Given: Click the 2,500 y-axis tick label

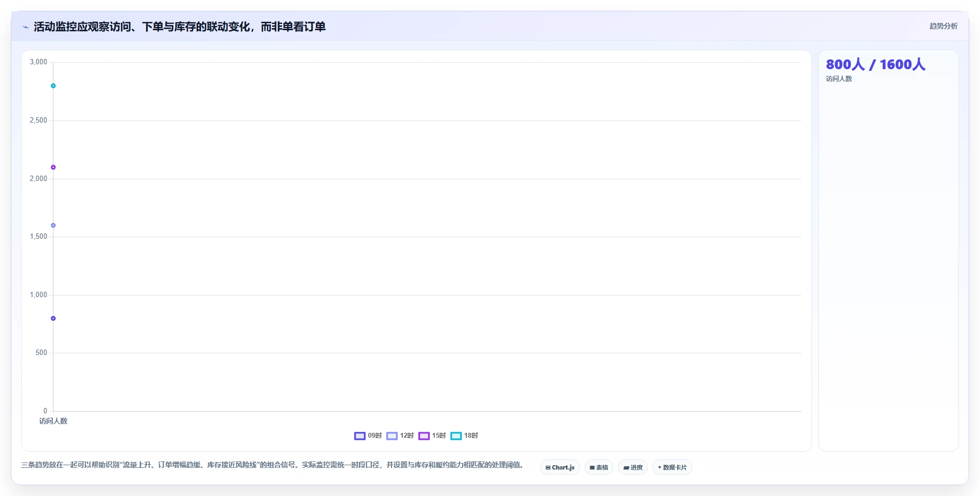Looking at the screenshot, I should [38, 120].
